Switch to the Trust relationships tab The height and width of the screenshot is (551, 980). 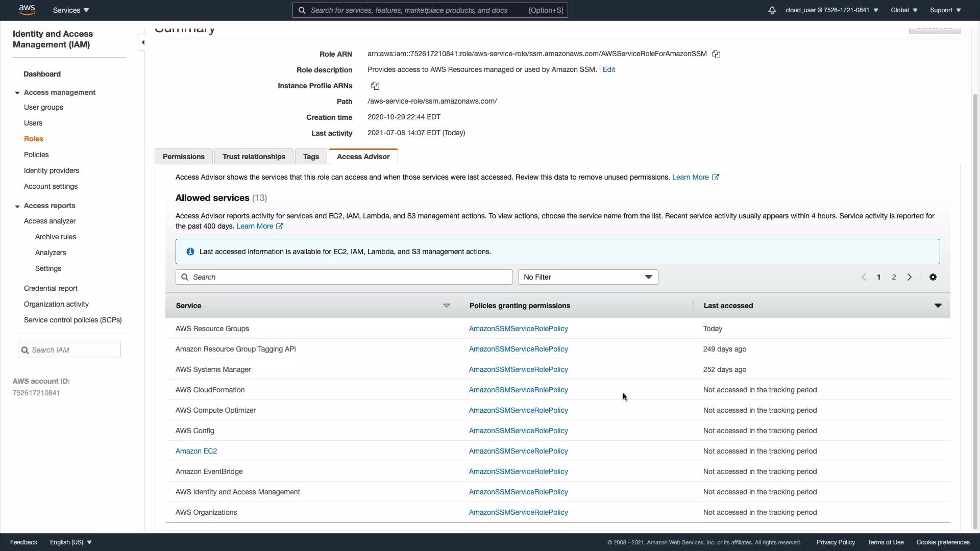[x=254, y=157]
